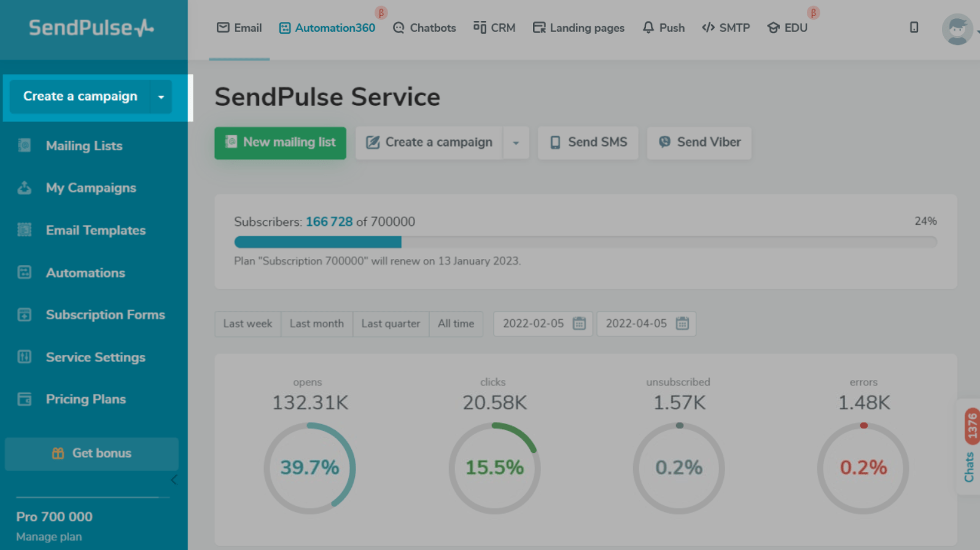The image size is (980, 550).
Task: Click the Pricing Plans sidebar icon
Action: (x=25, y=399)
